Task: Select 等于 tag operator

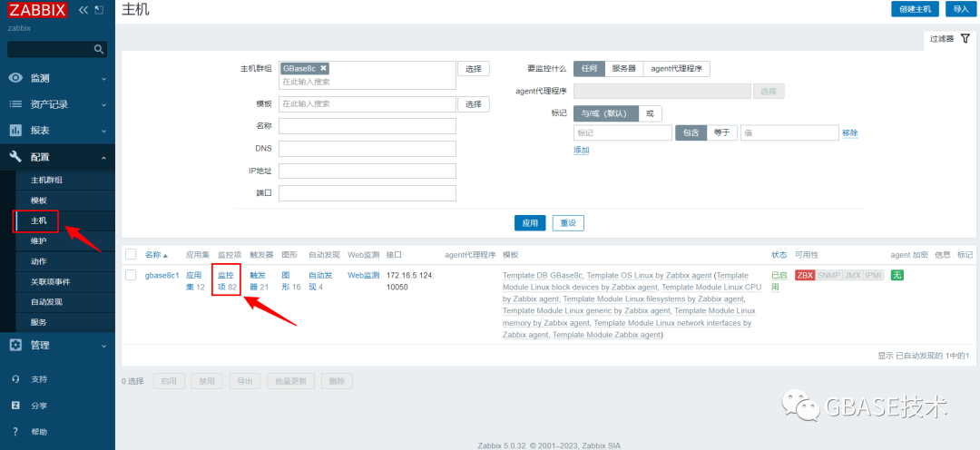Action: point(722,132)
